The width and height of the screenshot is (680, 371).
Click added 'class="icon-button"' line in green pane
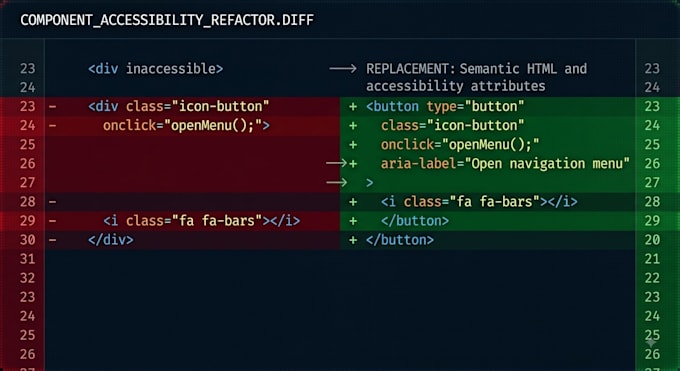point(453,125)
